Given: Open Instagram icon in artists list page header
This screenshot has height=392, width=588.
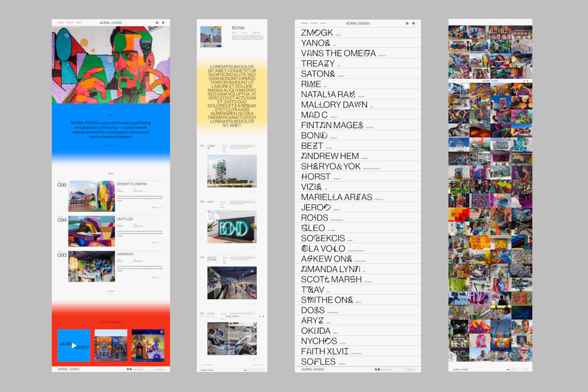Looking at the screenshot, I should click(x=407, y=23).
